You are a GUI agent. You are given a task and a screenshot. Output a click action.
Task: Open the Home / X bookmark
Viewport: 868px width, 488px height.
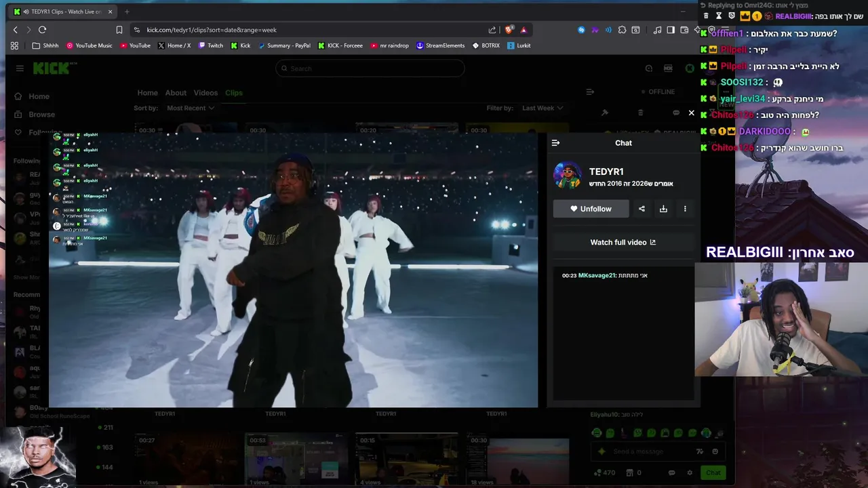point(174,45)
